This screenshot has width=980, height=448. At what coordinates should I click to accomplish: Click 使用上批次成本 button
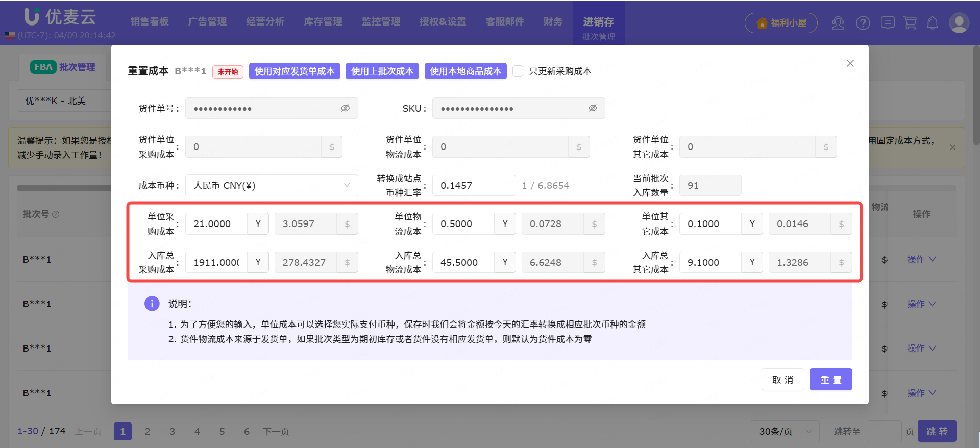point(382,71)
